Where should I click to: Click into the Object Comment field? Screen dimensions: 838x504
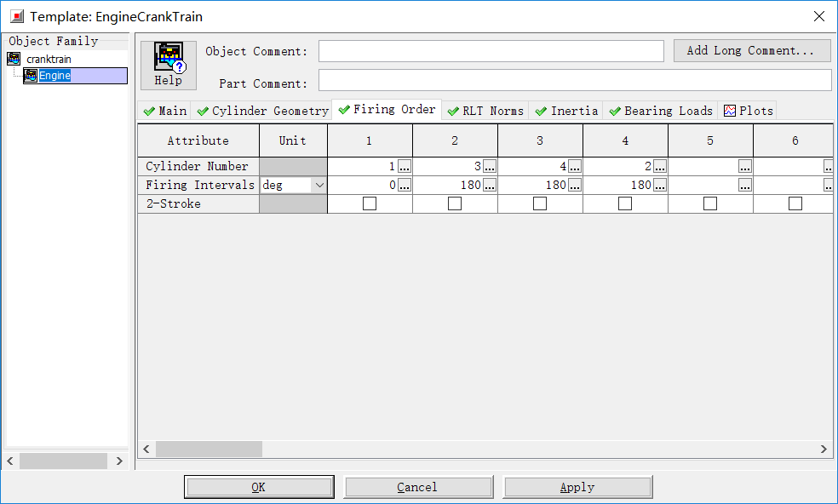pos(491,51)
